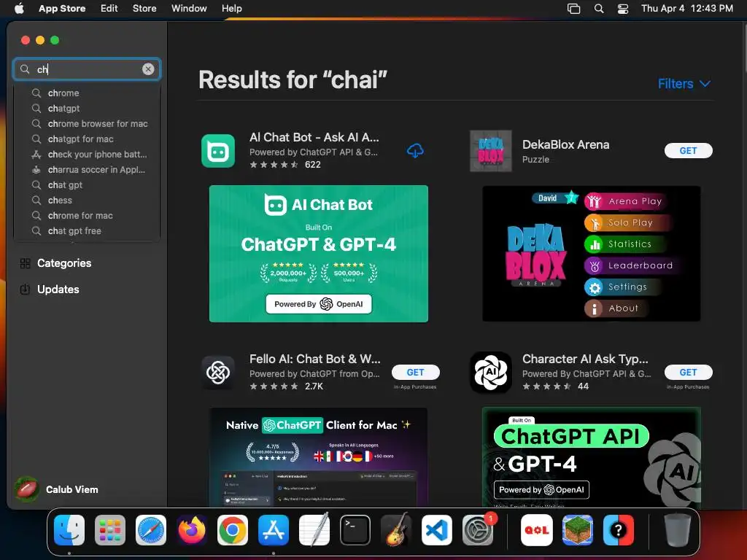Open the Native ChatGPT Client preview image
The image size is (747, 560).
(x=319, y=456)
